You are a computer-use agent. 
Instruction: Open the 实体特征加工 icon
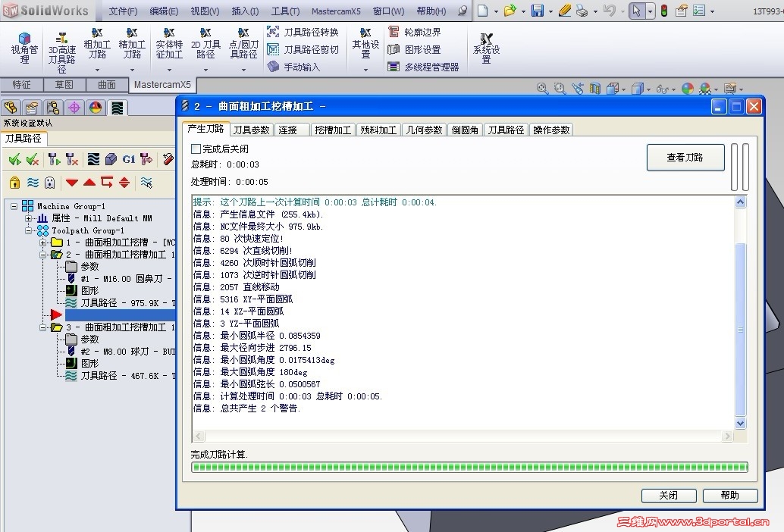169,44
